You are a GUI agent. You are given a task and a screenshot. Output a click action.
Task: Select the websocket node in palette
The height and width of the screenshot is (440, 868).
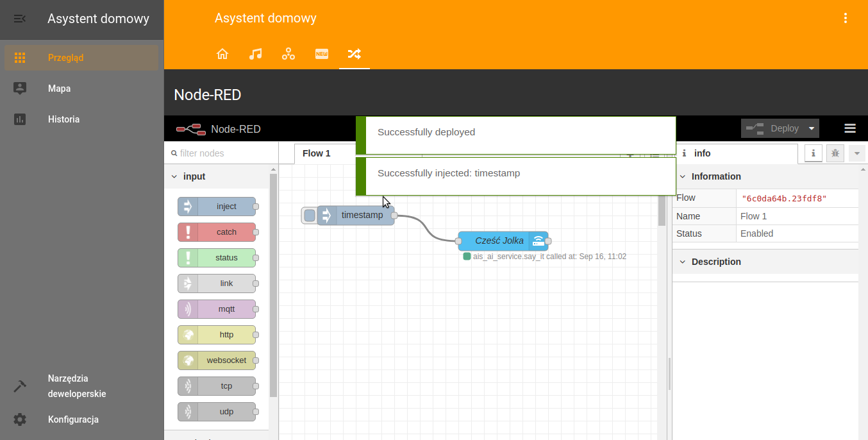(x=217, y=360)
